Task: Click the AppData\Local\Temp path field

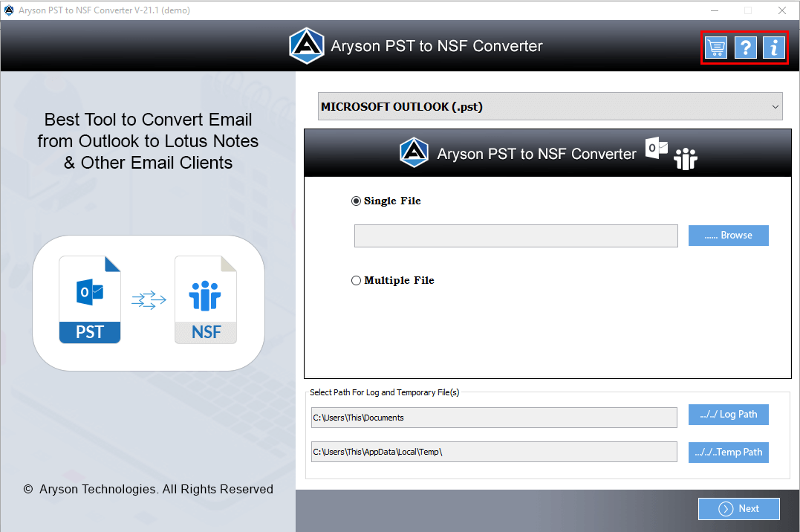Action: click(494, 452)
